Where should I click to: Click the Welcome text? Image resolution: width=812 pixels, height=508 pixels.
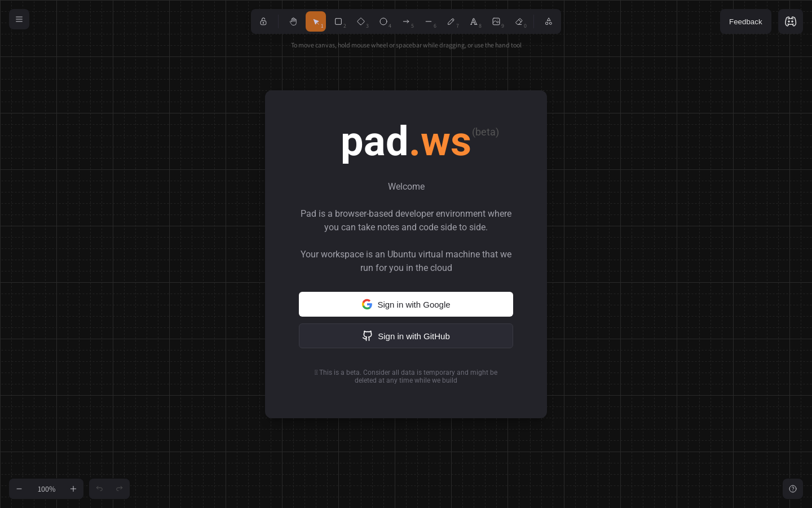click(406, 186)
